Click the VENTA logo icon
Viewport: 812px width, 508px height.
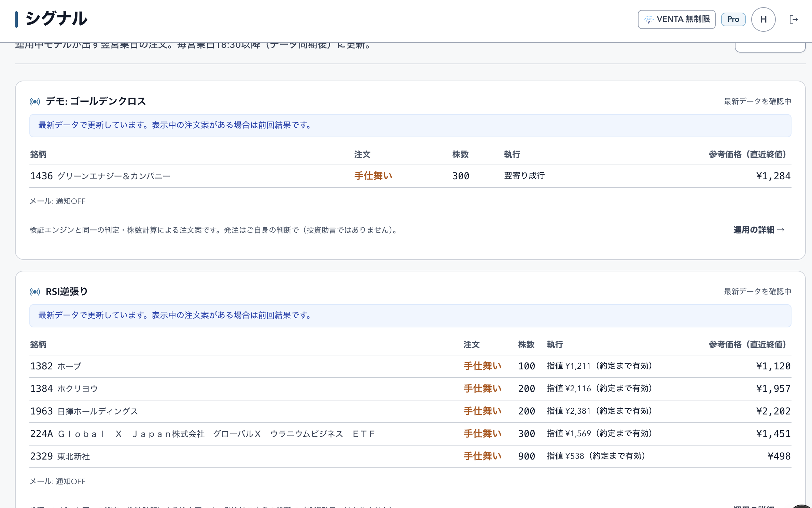pos(648,19)
